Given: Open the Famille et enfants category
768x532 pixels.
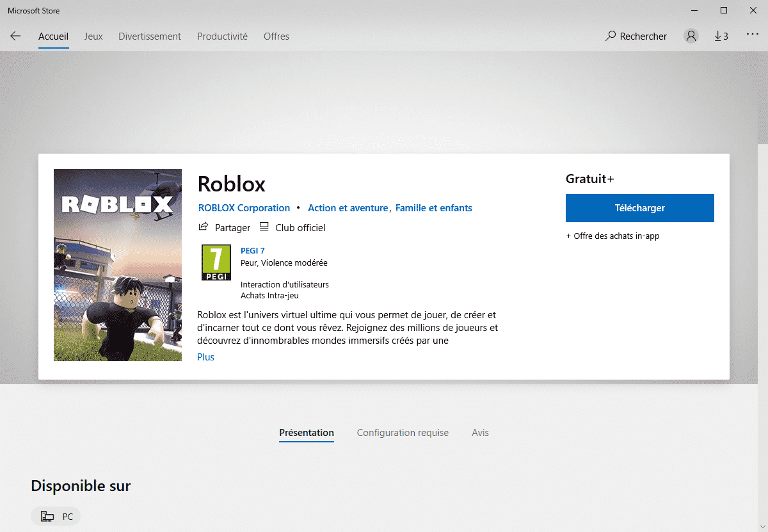Looking at the screenshot, I should tap(434, 208).
